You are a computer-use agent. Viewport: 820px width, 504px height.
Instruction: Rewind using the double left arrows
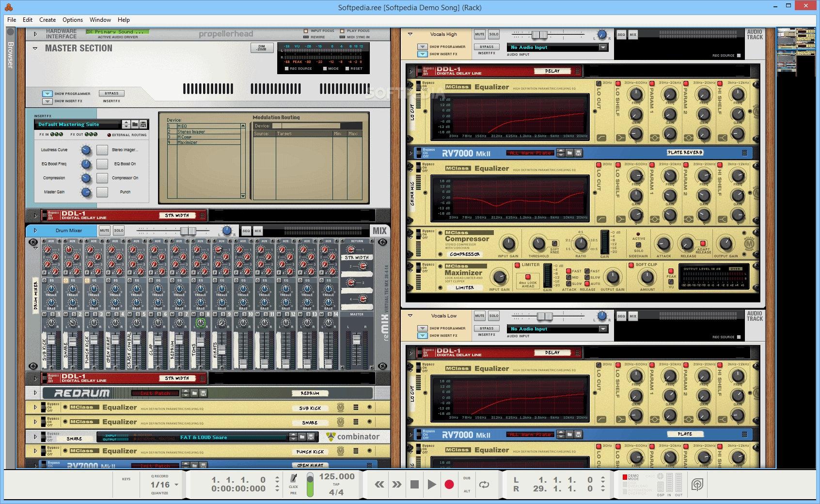(x=379, y=484)
